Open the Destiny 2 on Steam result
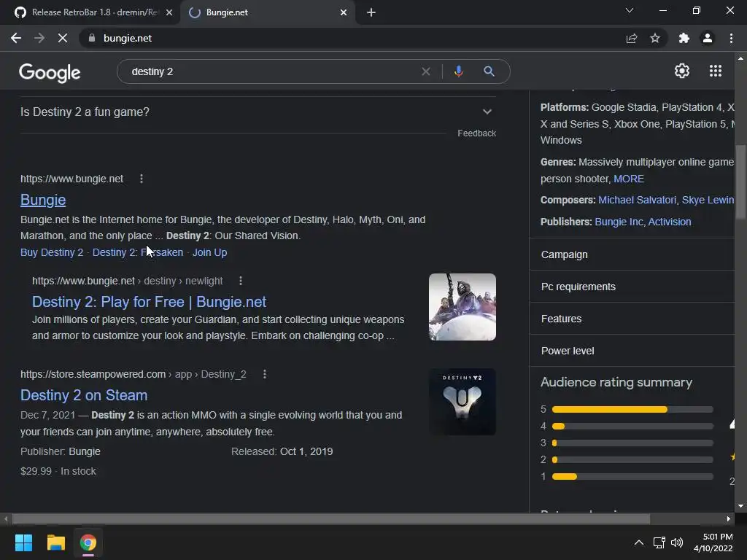747x560 pixels. point(84,395)
